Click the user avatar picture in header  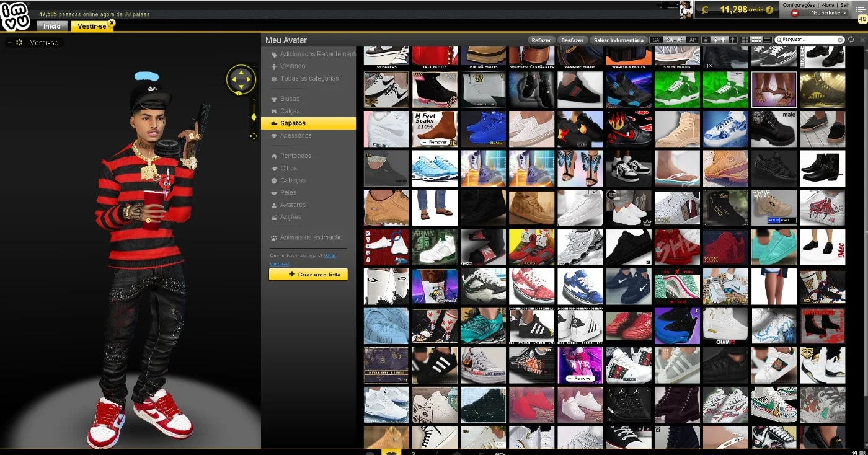[686, 9]
